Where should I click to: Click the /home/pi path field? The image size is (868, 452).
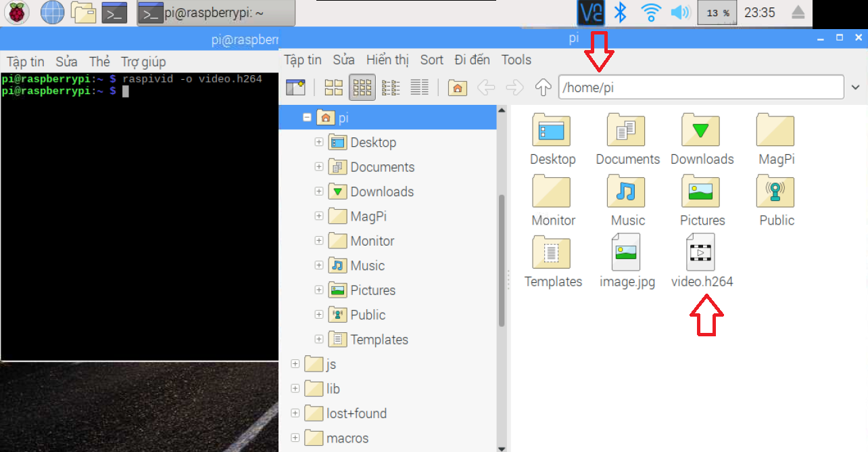tap(701, 87)
